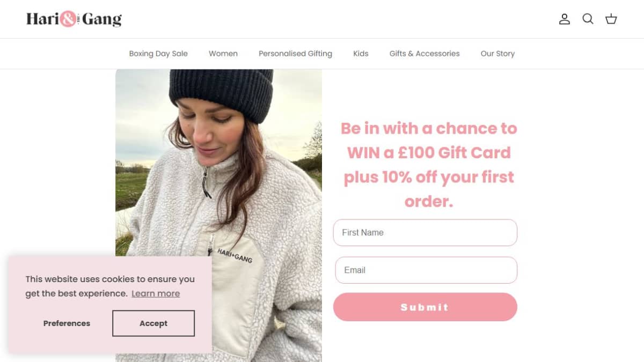Click the cookie message text
The width and height of the screenshot is (644, 362).
[110, 286]
